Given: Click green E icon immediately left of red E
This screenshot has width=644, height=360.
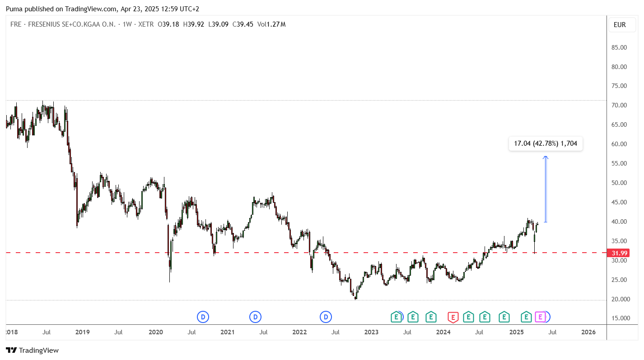Looking at the screenshot, I should tap(431, 317).
